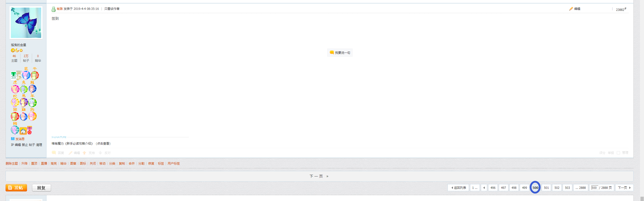Click the speech bubble icon beside 我要说一句
The height and width of the screenshot is (201, 644).
[332, 52]
